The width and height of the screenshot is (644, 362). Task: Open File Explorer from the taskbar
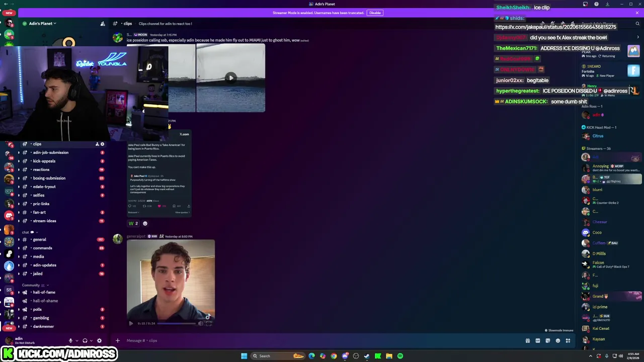[389, 356]
